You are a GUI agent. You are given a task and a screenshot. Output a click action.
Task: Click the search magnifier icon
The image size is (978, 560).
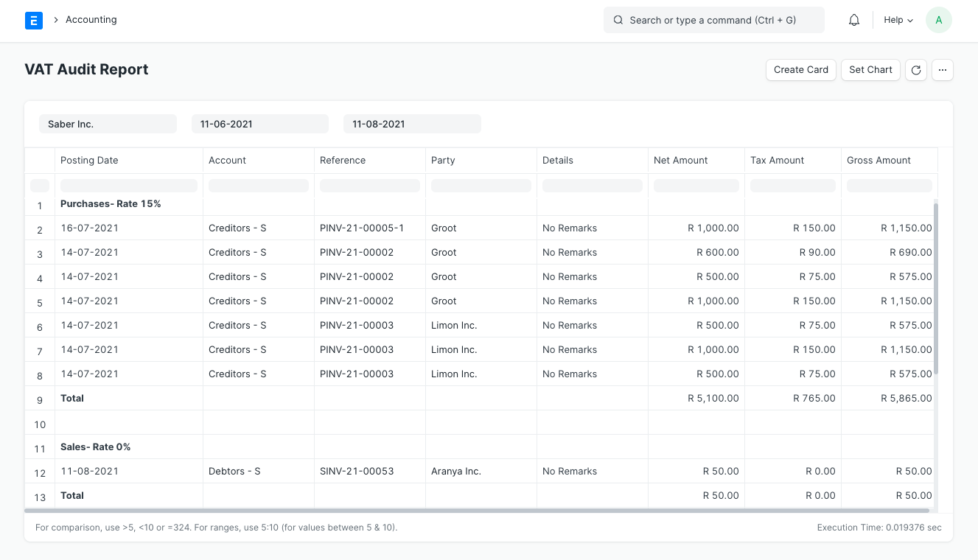pyautogui.click(x=618, y=20)
